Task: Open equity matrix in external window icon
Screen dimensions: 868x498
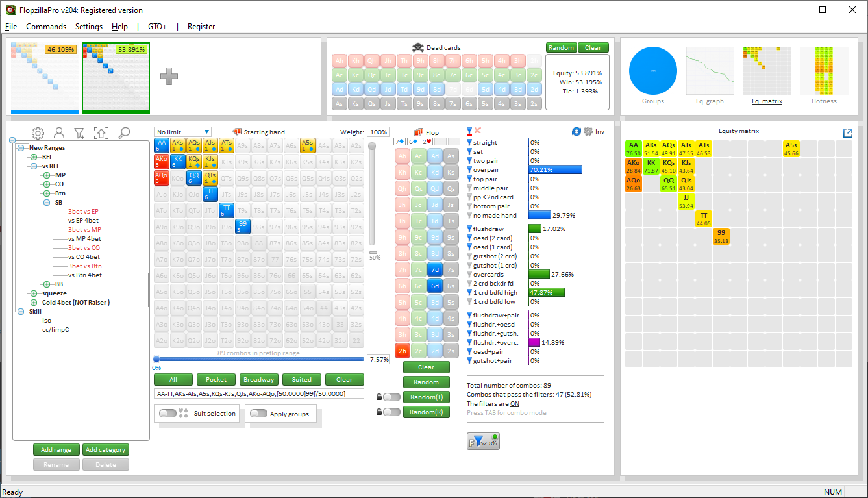Action: (x=848, y=133)
